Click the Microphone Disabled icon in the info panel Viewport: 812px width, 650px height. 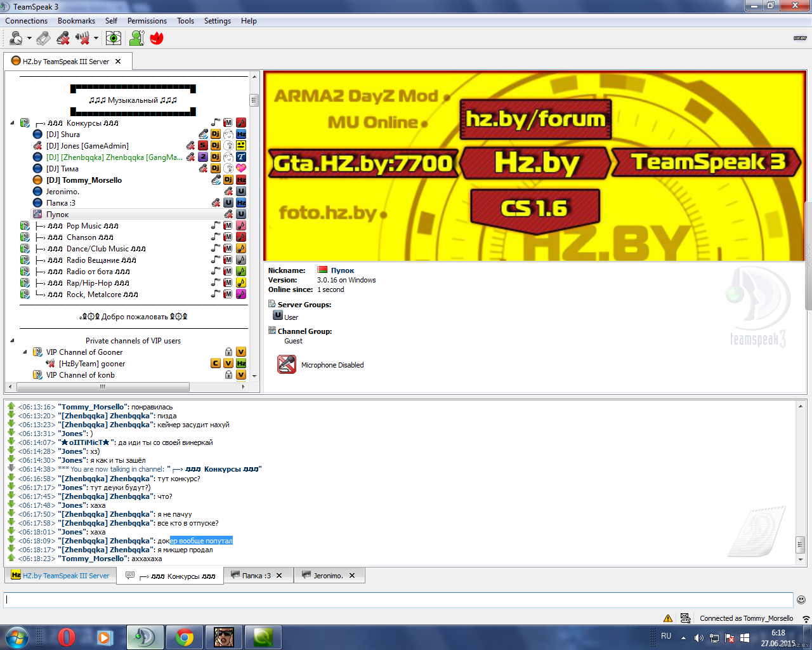click(x=287, y=364)
